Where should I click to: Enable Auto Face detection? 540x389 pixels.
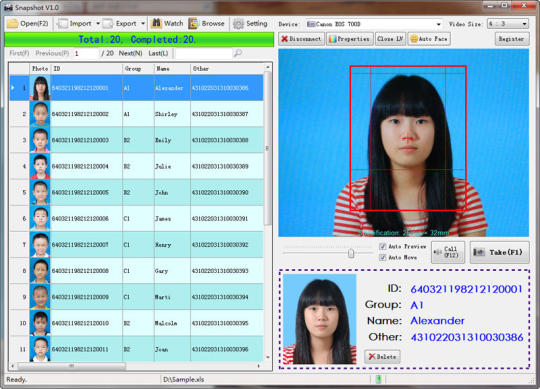tap(429, 39)
